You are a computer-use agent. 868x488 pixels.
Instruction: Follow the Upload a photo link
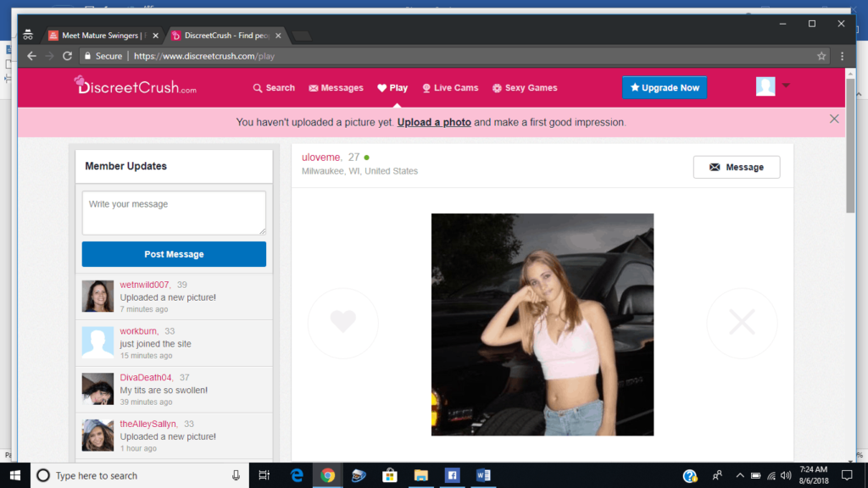pyautogui.click(x=434, y=122)
